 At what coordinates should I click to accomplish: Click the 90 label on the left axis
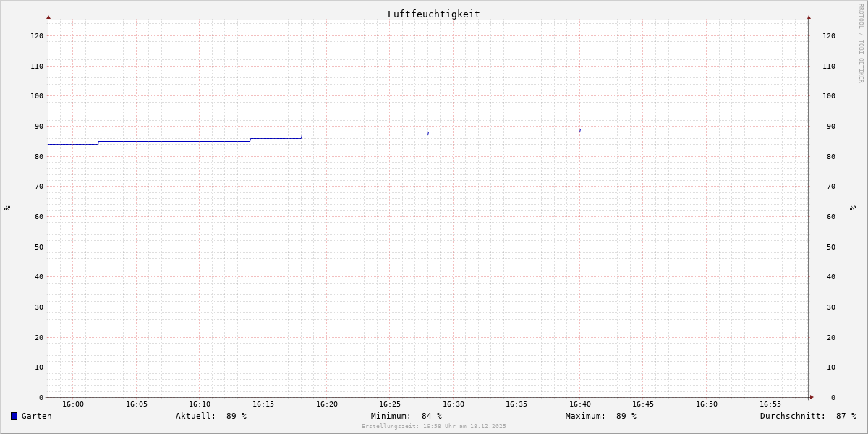coord(39,126)
